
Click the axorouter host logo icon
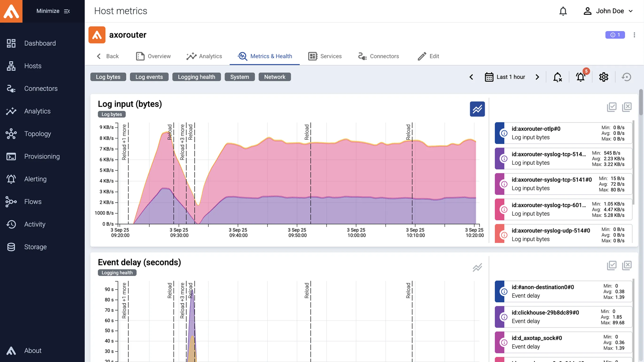tap(97, 35)
